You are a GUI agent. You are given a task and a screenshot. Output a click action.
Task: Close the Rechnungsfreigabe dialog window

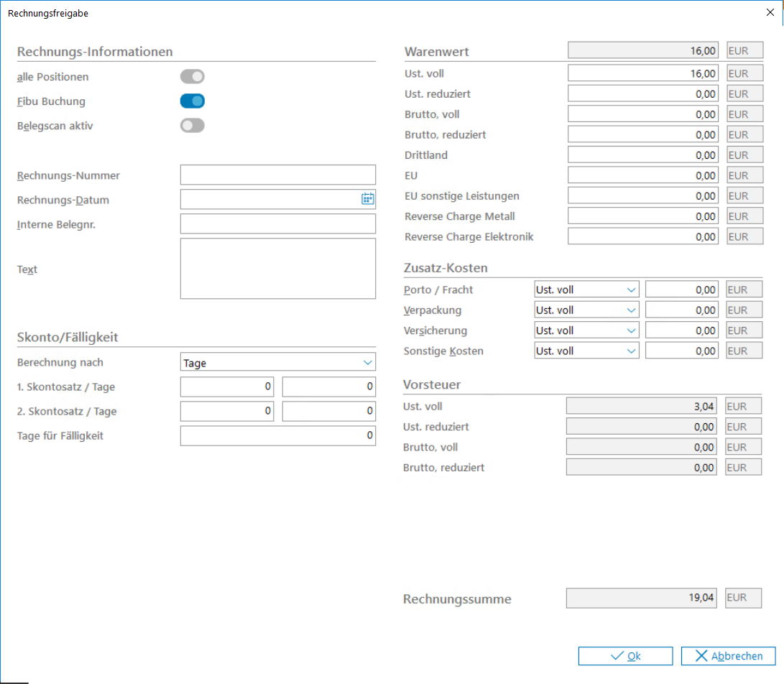pos(771,12)
